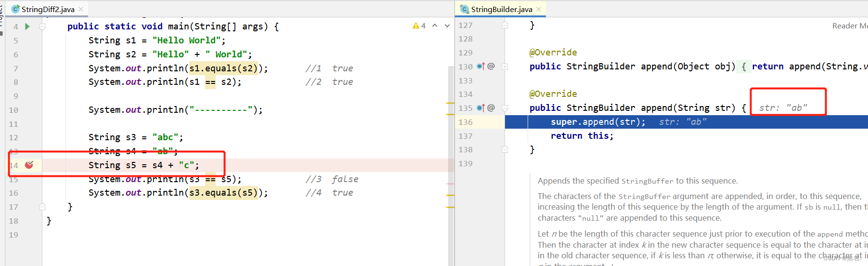The width and height of the screenshot is (868, 266).
Task: Click the fold end marker on line 138
Action: (x=505, y=149)
